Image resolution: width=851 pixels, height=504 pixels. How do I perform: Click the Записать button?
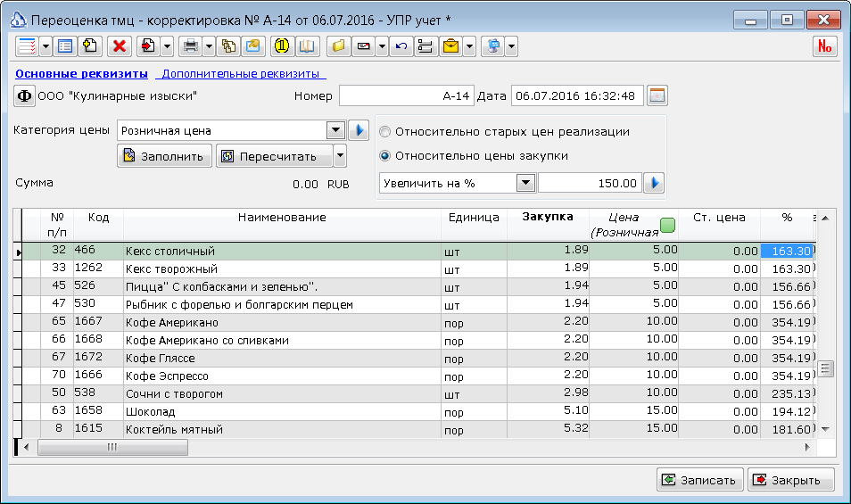coord(700,480)
